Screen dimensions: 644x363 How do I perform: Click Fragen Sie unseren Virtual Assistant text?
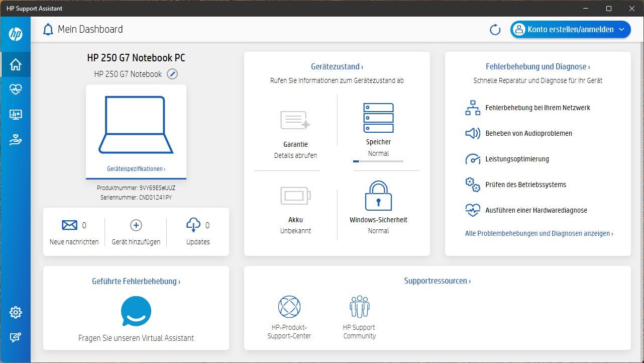pos(136,338)
